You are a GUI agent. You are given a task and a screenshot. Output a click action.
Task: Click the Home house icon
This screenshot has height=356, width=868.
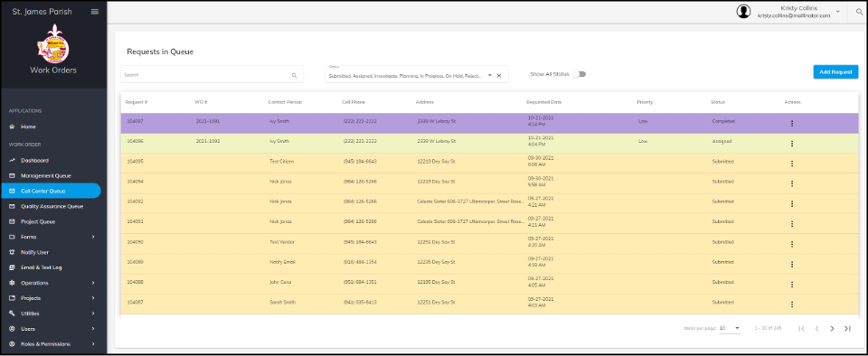pos(12,126)
